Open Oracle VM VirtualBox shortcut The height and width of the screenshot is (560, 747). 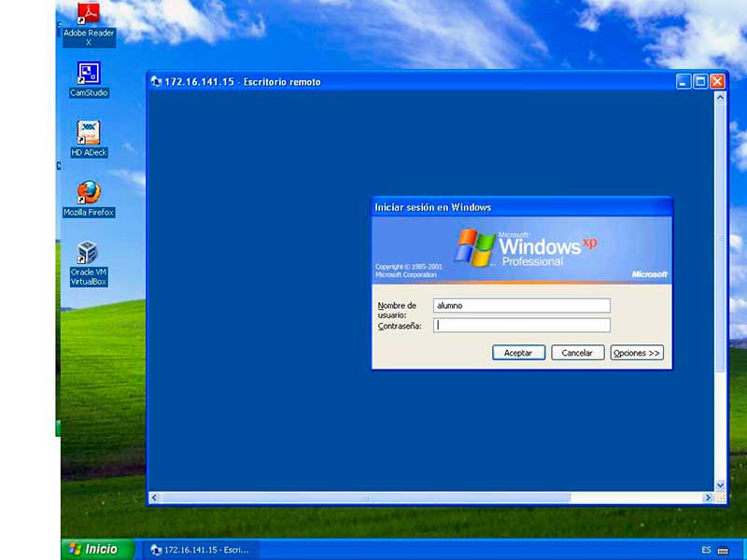89,264
